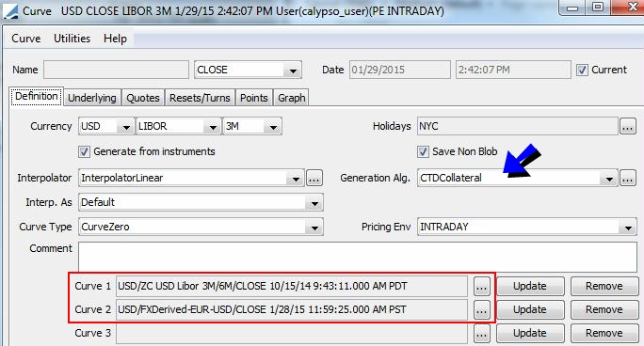Viewport: 644px width, 346px height.
Task: Remove Curve 2
Action: point(604,310)
